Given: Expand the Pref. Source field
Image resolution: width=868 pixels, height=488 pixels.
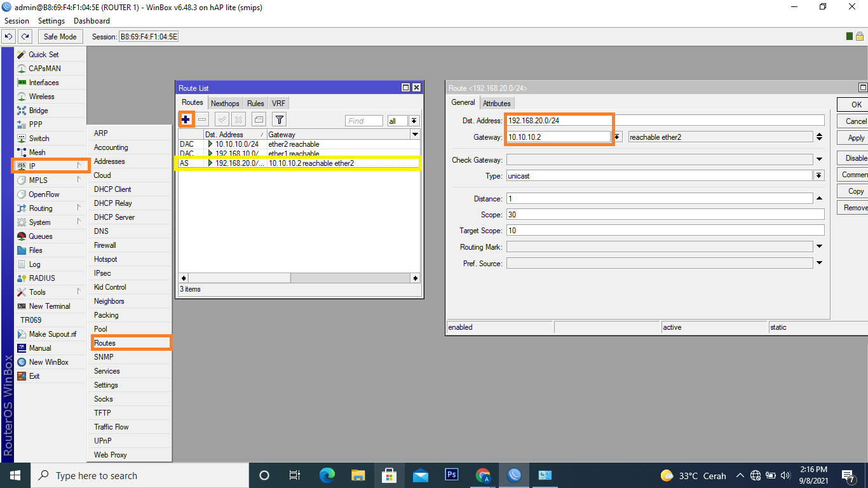Looking at the screenshot, I should (819, 263).
